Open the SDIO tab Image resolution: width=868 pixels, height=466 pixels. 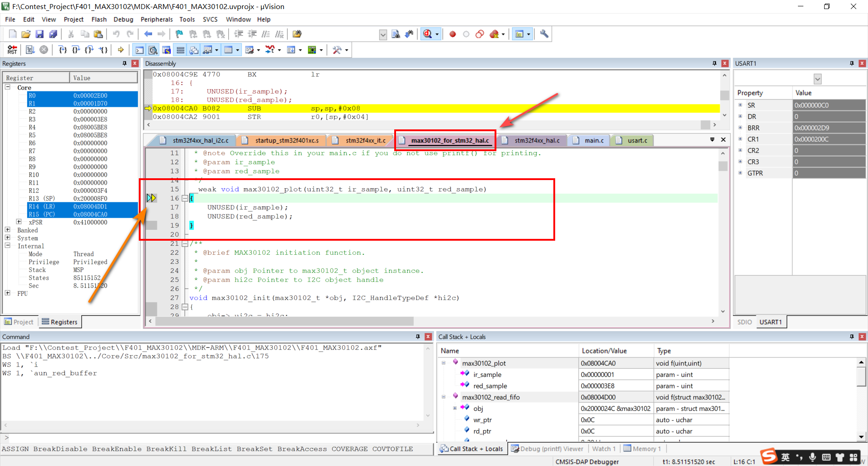[x=745, y=322]
